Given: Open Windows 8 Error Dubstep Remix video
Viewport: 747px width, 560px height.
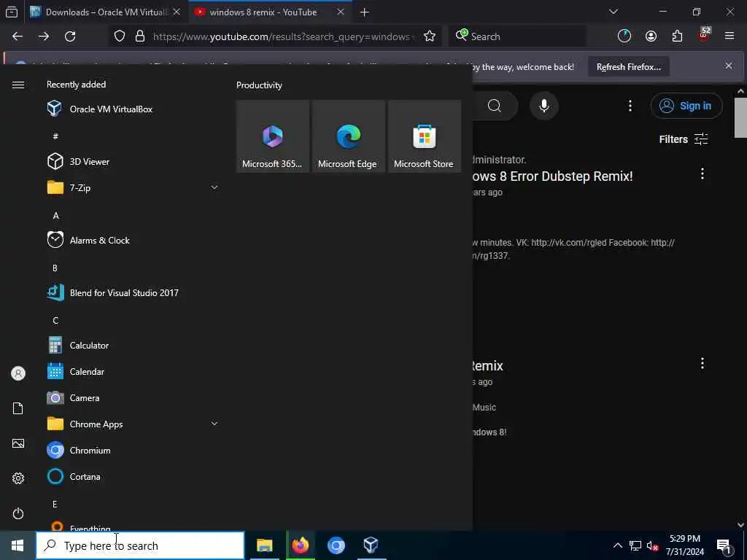Looking at the screenshot, I should coord(553,176).
